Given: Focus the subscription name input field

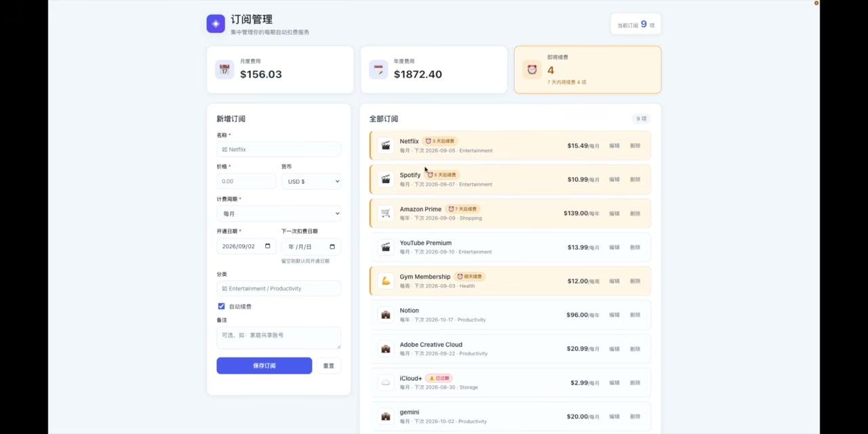Looking at the screenshot, I should (x=279, y=149).
